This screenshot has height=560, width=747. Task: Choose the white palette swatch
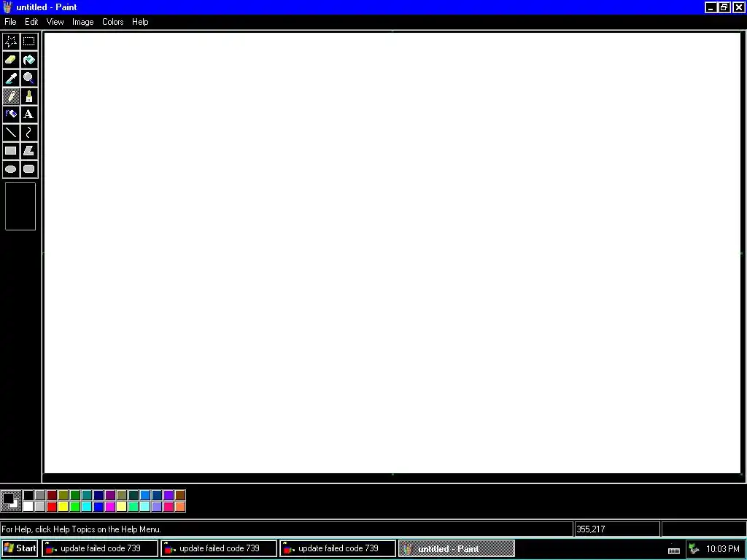28,507
